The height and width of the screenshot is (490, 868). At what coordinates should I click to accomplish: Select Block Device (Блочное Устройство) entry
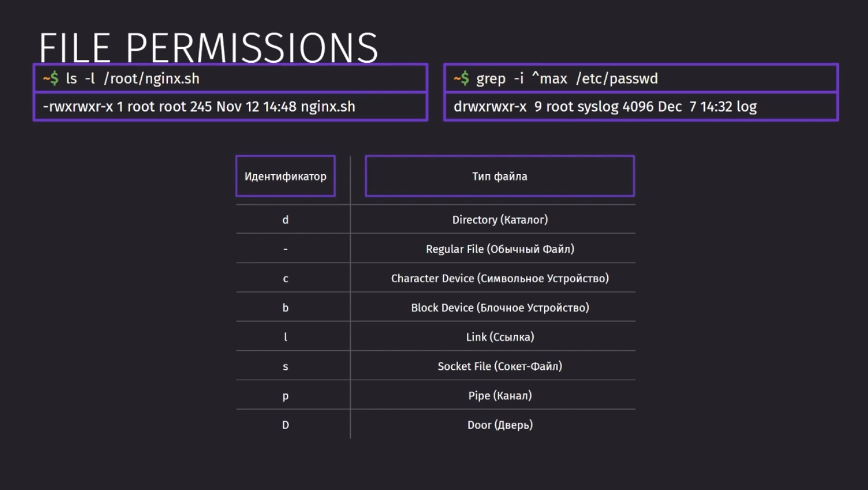point(500,308)
